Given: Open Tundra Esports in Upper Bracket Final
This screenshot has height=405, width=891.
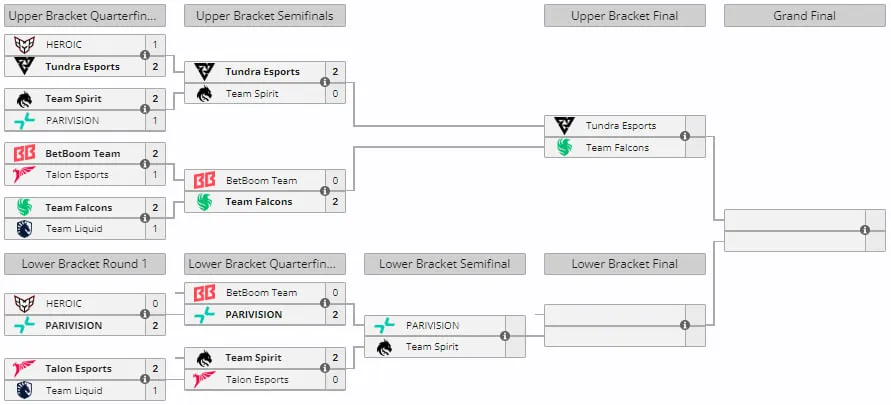Looking at the screenshot, I should point(621,126).
